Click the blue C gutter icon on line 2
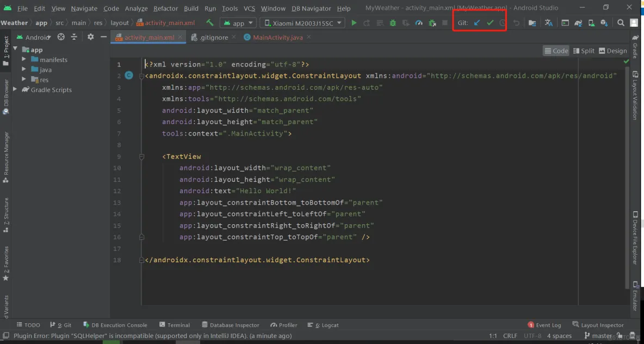644x344 pixels. coord(129,75)
